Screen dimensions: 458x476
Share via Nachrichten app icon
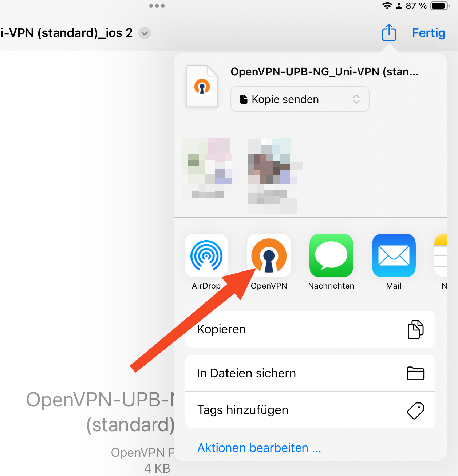click(x=331, y=255)
